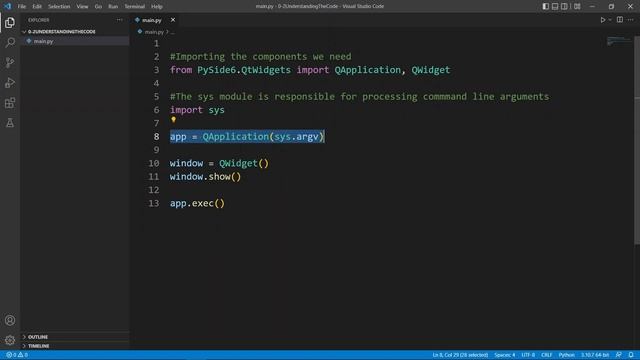Show errors and warnings count in the status bar
This screenshot has height=360, width=640.
[x=17, y=355]
